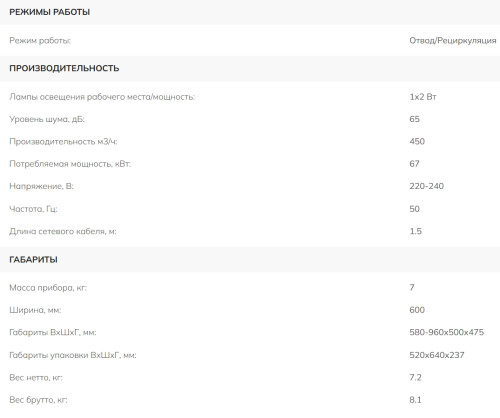
Task: Click the Масса прибора, кг label
Action: pos(48,288)
